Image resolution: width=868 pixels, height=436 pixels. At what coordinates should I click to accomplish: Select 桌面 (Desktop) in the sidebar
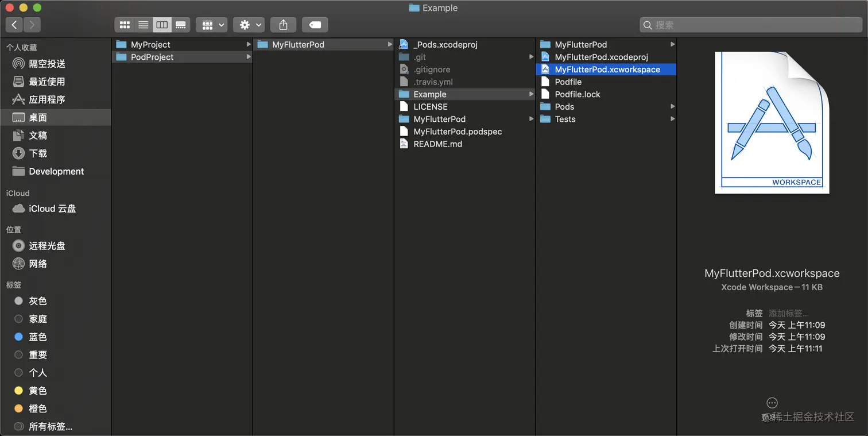click(56, 117)
